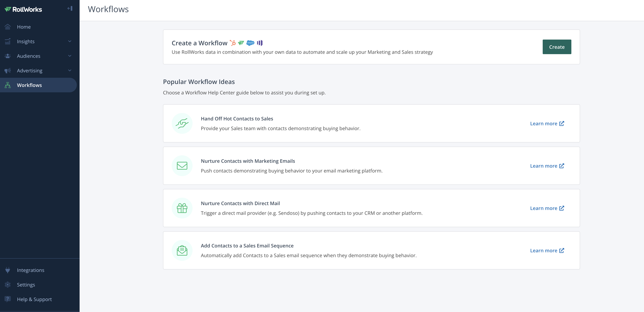Click 'Hand Off Hot Contacts to Sales' title
The width and height of the screenshot is (644, 312).
coord(237,119)
